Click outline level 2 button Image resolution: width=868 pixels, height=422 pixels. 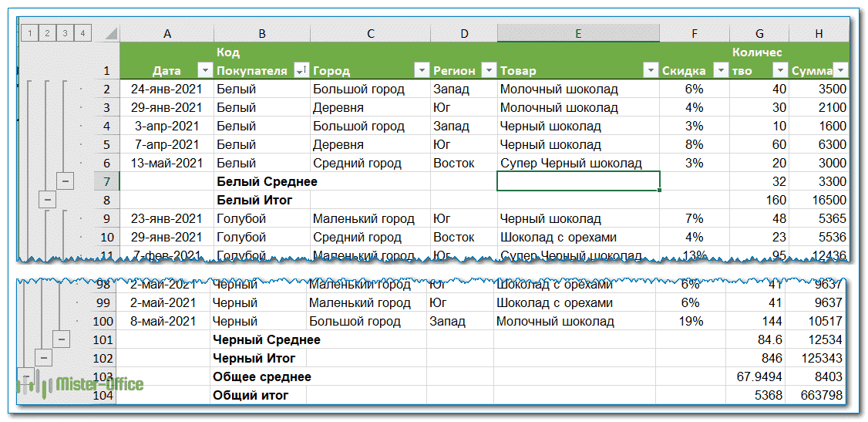tap(47, 33)
